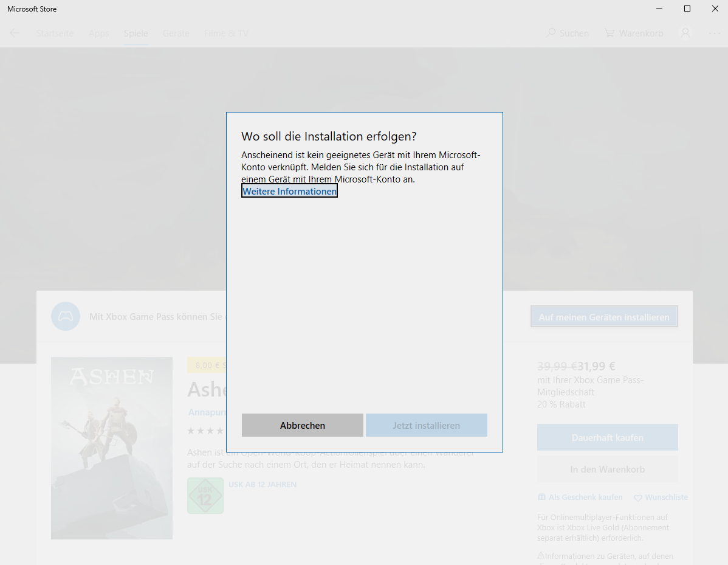
Task: Maximize the Microsoft Store window
Action: (x=687, y=9)
